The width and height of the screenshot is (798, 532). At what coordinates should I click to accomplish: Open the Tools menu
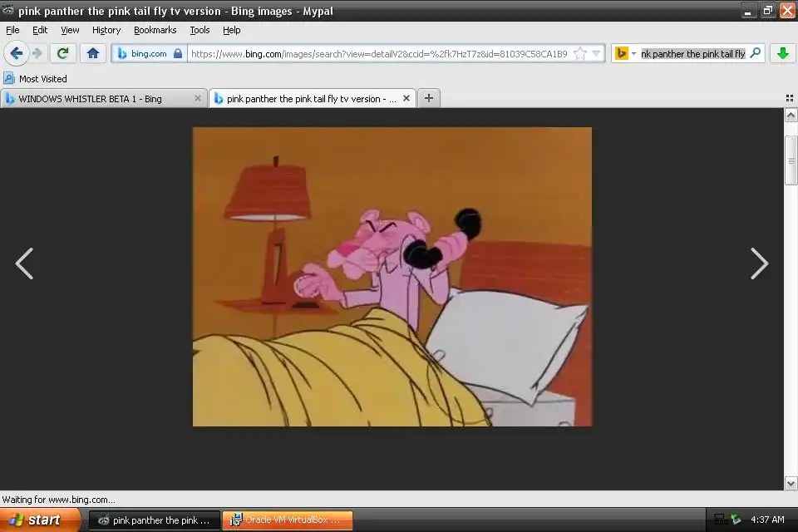[199, 30]
